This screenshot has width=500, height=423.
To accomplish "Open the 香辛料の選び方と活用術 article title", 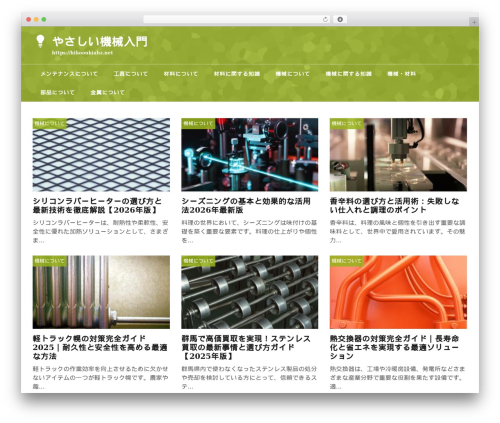I will click(x=395, y=205).
